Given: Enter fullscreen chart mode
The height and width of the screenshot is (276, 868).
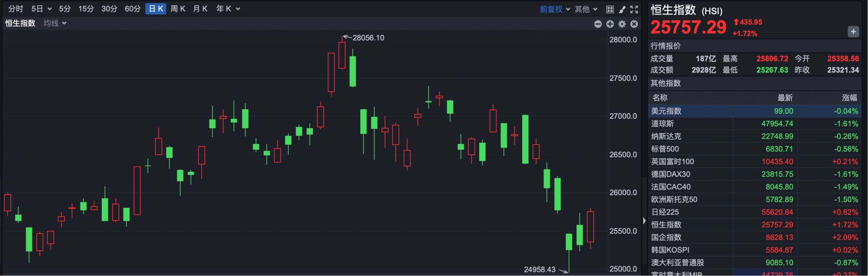Looking at the screenshot, I should (x=634, y=9).
